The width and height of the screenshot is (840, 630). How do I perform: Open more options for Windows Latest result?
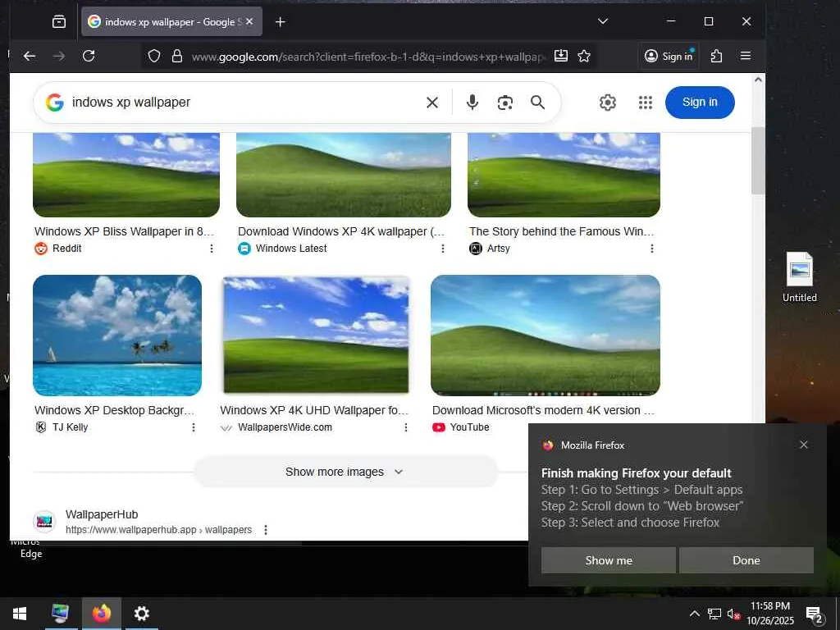(442, 249)
